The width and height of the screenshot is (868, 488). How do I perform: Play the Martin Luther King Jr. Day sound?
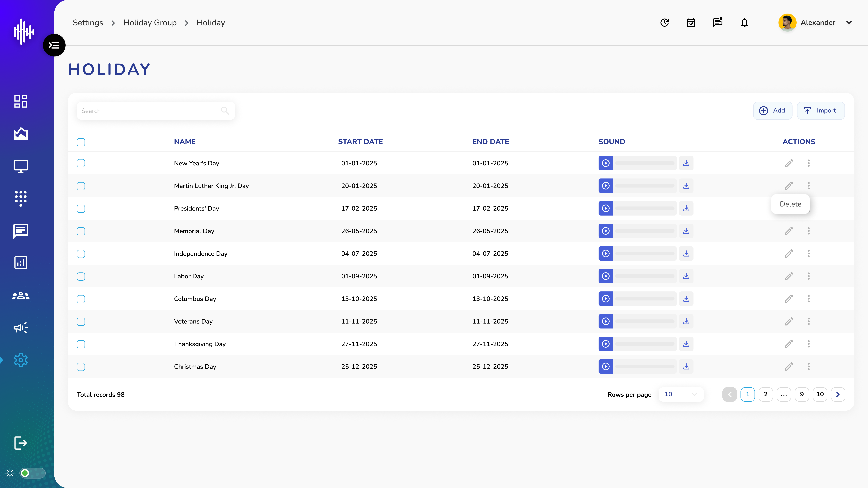pyautogui.click(x=605, y=186)
